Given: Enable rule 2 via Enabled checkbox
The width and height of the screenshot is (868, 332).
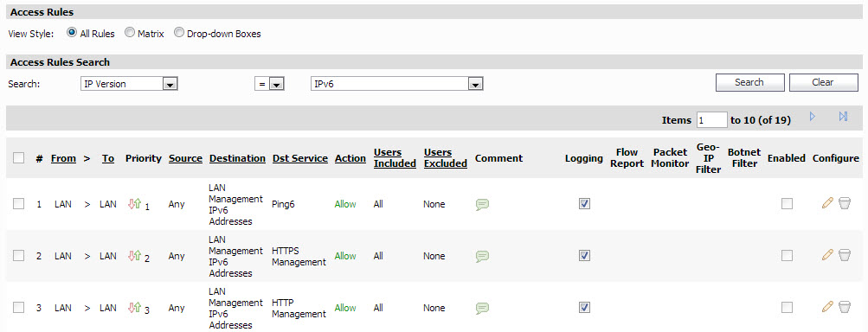Looking at the screenshot, I should [x=787, y=256].
